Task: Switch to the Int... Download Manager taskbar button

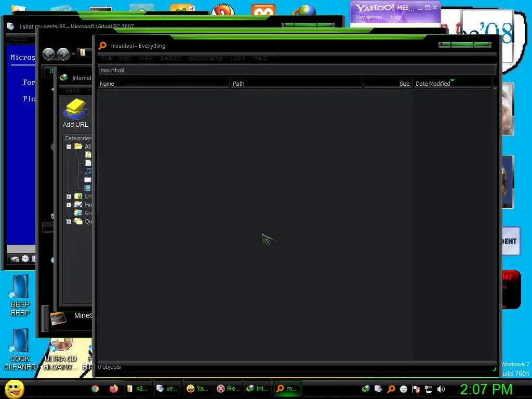Action: click(x=258, y=389)
